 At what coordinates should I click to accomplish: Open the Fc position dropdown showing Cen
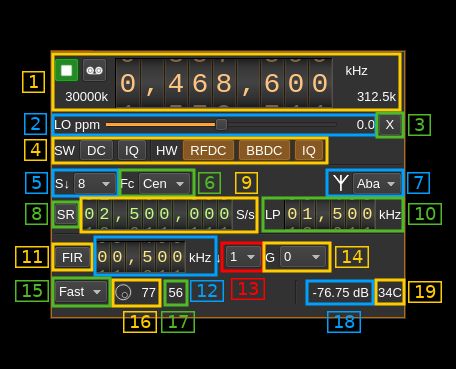pos(164,184)
